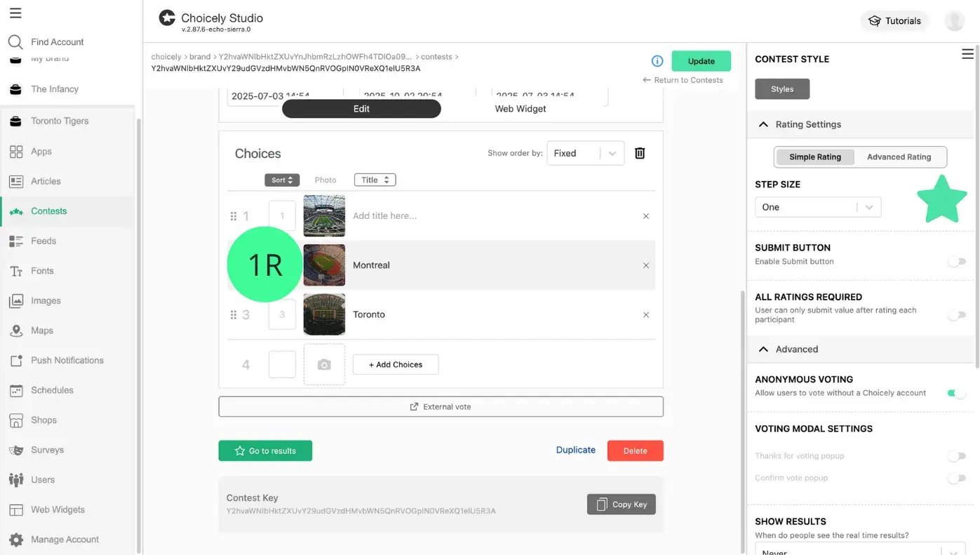
Task: Click the Return to Contests link
Action: 683,80
